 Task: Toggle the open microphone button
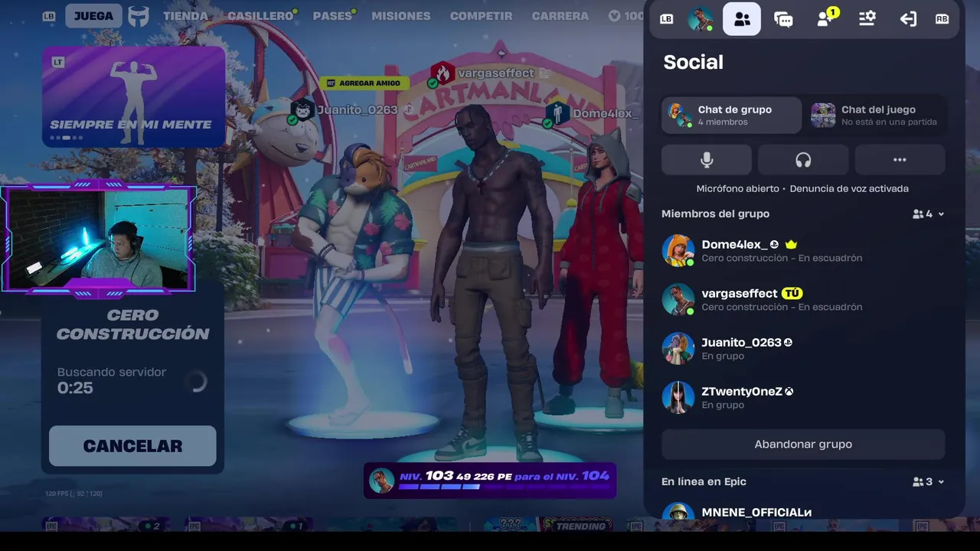[x=707, y=160]
